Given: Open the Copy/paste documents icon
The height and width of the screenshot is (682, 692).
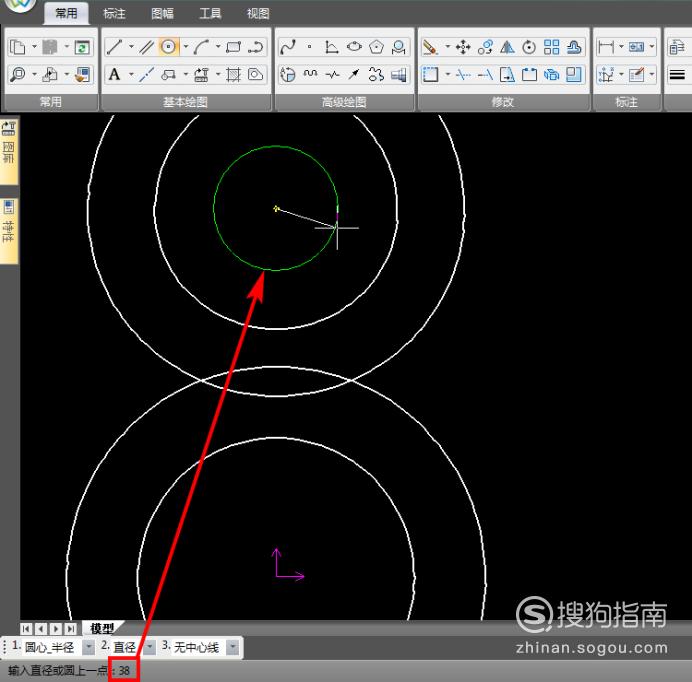Looking at the screenshot, I should [18, 47].
